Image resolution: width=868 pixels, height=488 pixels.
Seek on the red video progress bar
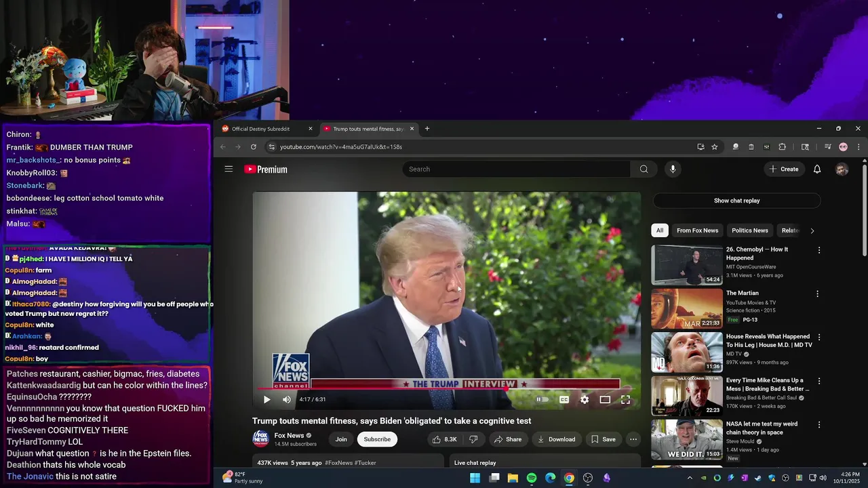pos(447,389)
